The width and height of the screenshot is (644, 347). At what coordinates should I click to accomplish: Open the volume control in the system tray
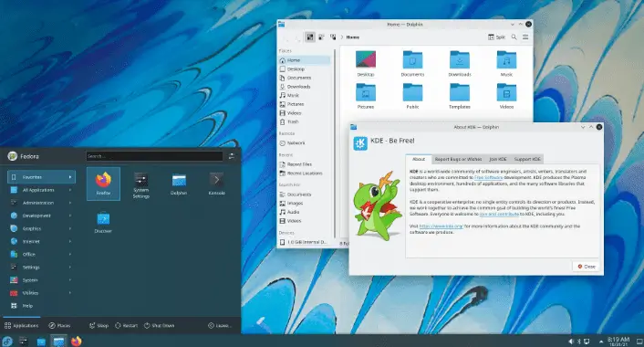coord(571,342)
